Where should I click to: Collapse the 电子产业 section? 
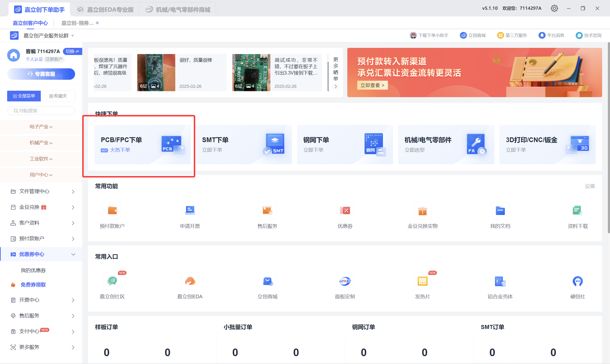click(41, 127)
